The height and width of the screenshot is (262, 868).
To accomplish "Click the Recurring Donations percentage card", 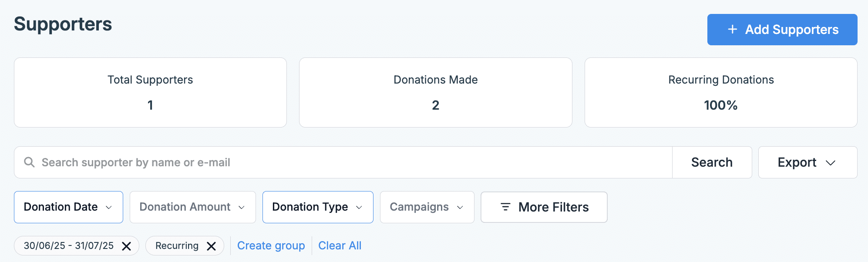I will click(x=720, y=92).
